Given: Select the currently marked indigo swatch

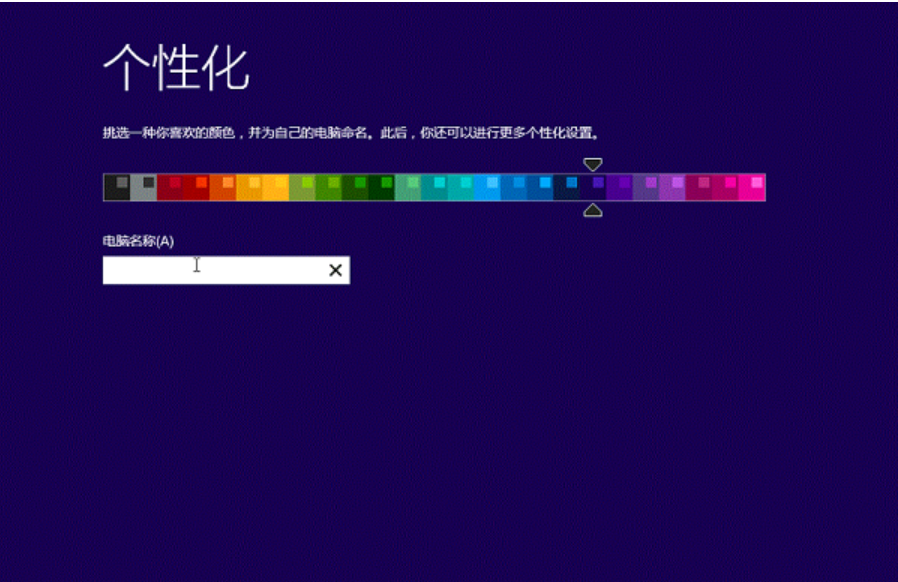Looking at the screenshot, I should pyautogui.click(x=593, y=187).
